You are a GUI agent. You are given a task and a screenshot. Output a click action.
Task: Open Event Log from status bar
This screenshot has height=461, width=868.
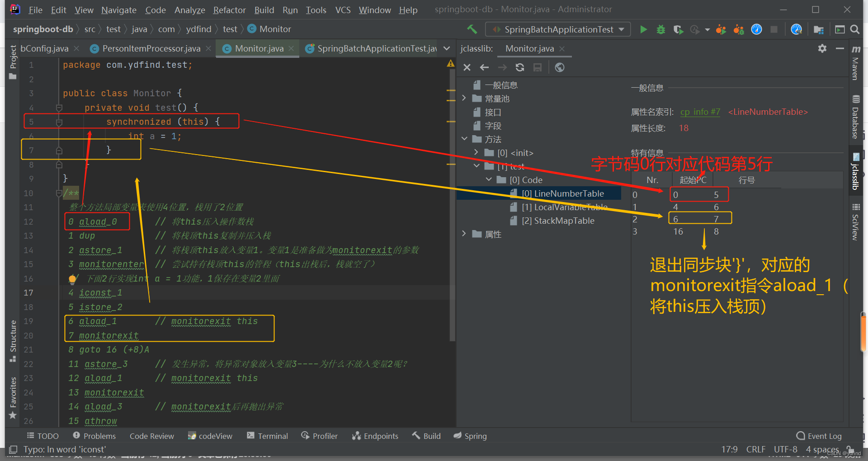(x=819, y=436)
